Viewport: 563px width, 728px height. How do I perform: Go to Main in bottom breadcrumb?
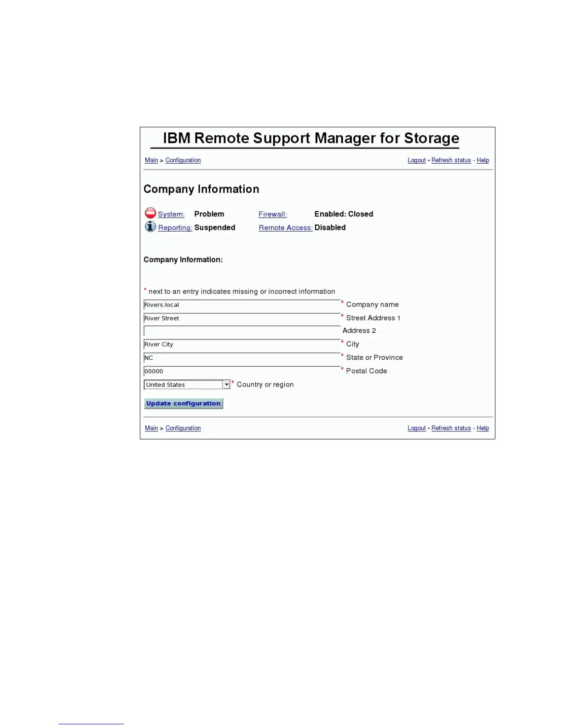point(151,428)
